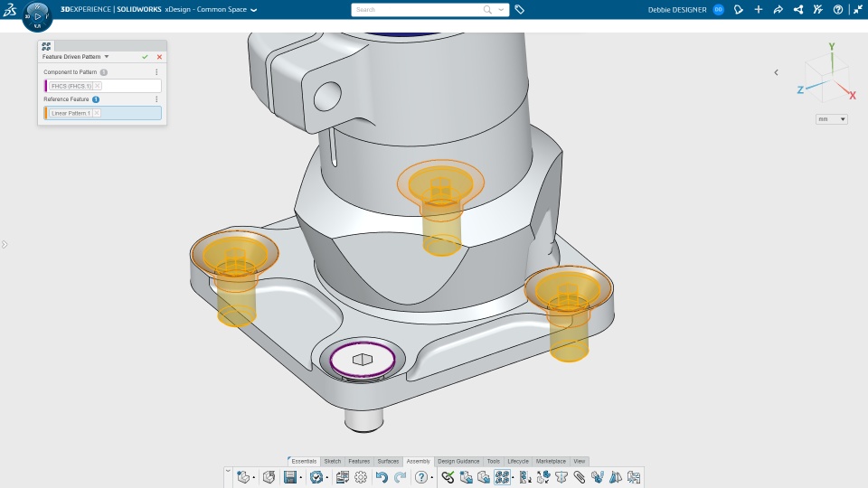Click the collapse fullscreen arrows icon
The image size is (868, 488).
pyautogui.click(x=857, y=9)
